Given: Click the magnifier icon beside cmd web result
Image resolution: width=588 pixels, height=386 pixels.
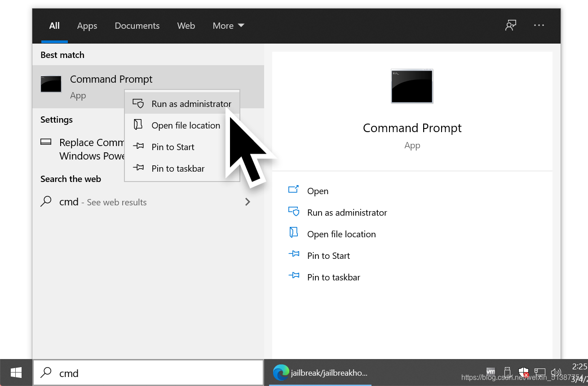Looking at the screenshot, I should (46, 202).
